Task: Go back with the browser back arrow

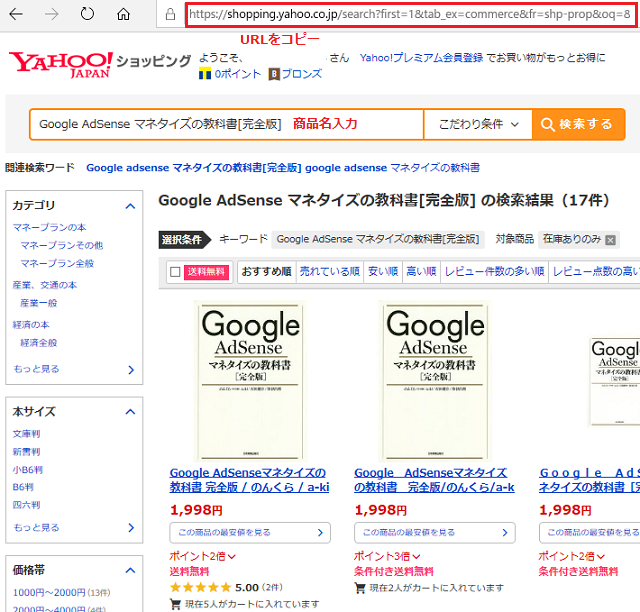Action: [16, 14]
